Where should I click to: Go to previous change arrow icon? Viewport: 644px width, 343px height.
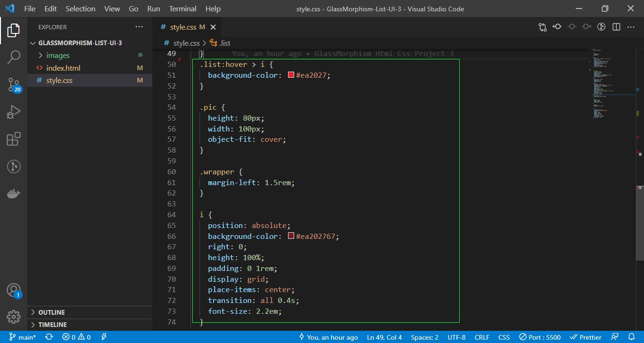557,27
